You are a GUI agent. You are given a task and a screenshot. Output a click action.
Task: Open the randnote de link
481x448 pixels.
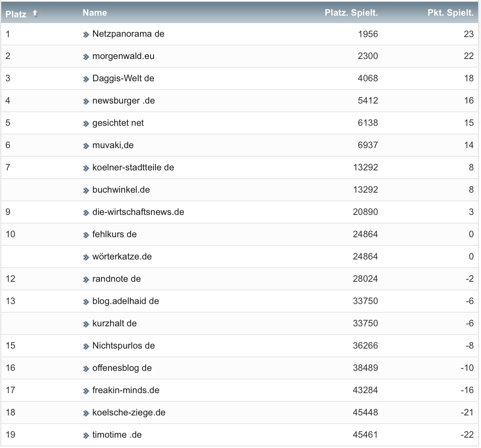117,278
